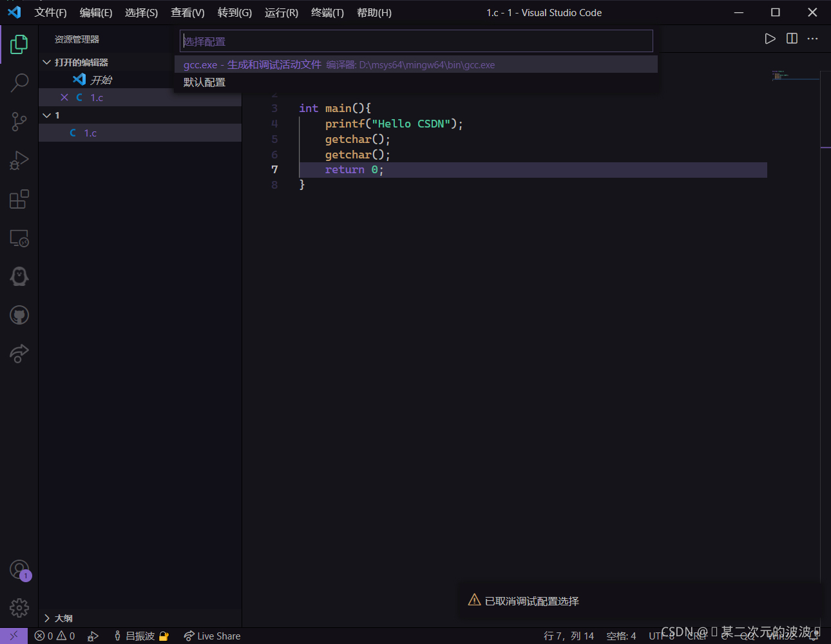Open the 转到(G) menu
This screenshot has height=644, width=831.
tap(234, 13)
